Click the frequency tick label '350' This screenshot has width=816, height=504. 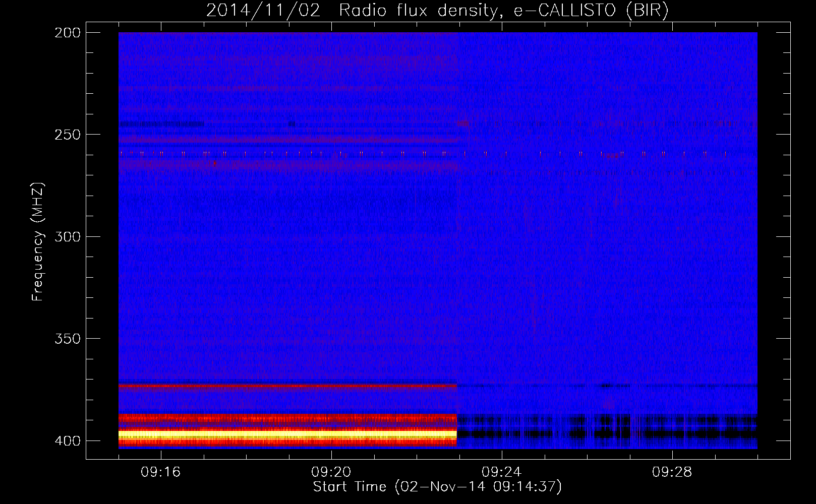click(x=68, y=339)
